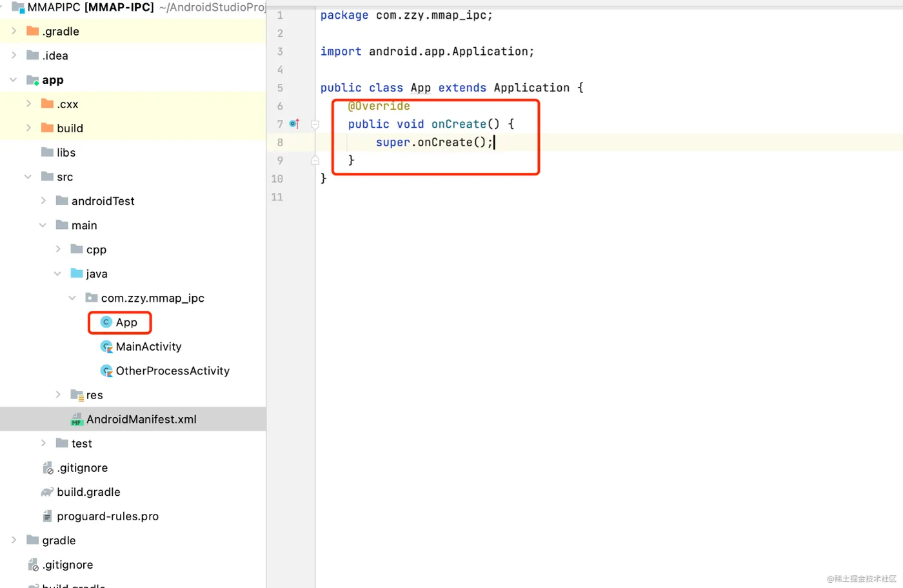
Task: Collapse the main folder chevron
Action: 43,225
